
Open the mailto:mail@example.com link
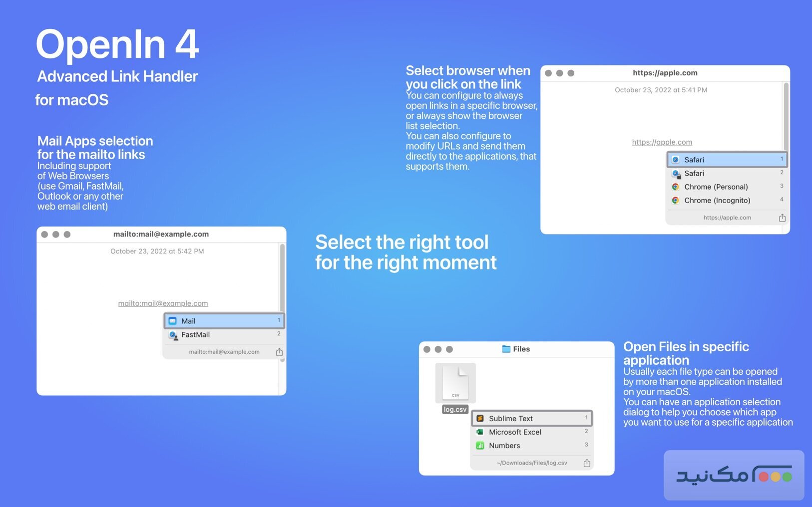[x=162, y=303]
